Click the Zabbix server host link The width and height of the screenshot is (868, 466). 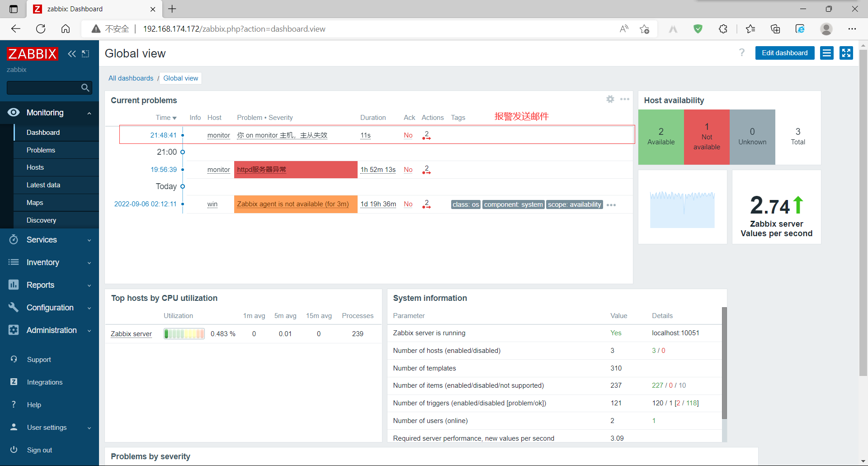tap(131, 334)
